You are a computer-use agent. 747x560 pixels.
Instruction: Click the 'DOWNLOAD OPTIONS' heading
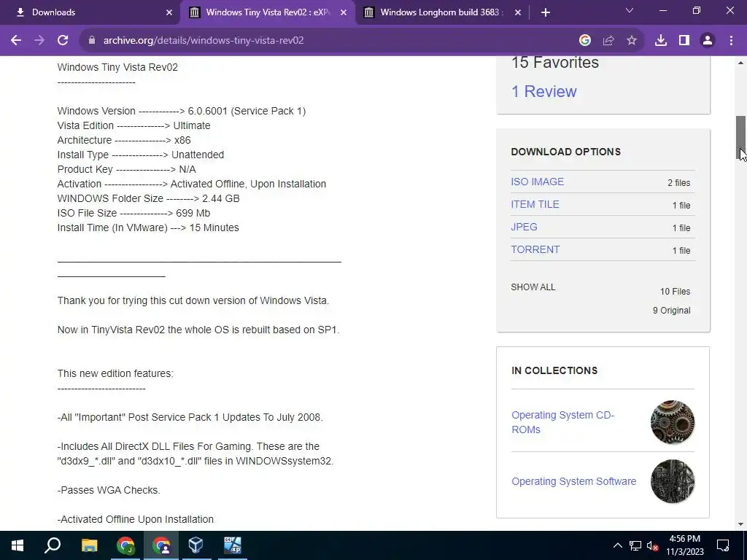[566, 152]
